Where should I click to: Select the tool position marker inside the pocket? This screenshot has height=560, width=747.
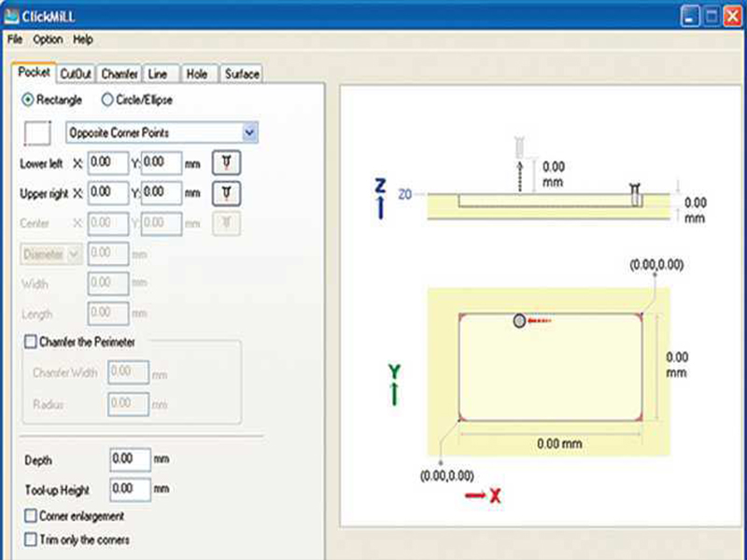[518, 320]
